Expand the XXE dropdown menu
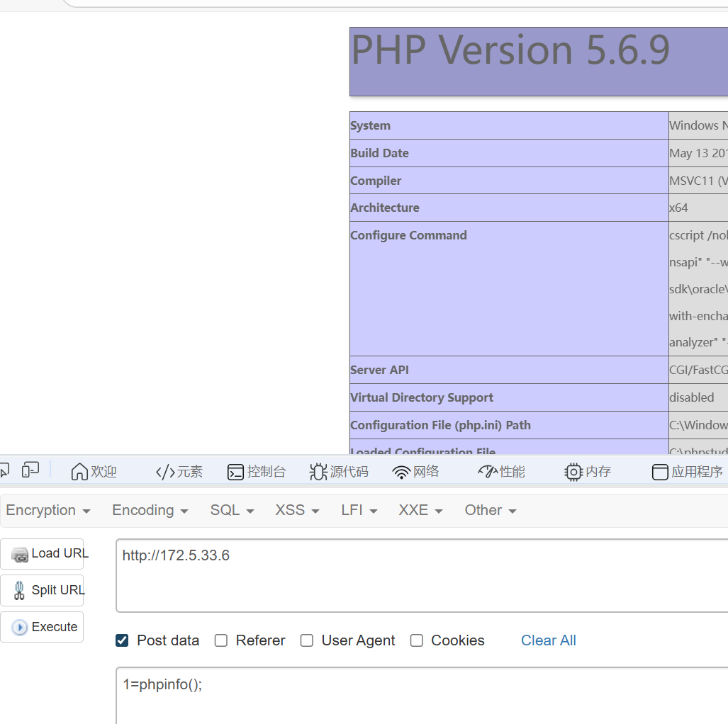 [x=420, y=510]
